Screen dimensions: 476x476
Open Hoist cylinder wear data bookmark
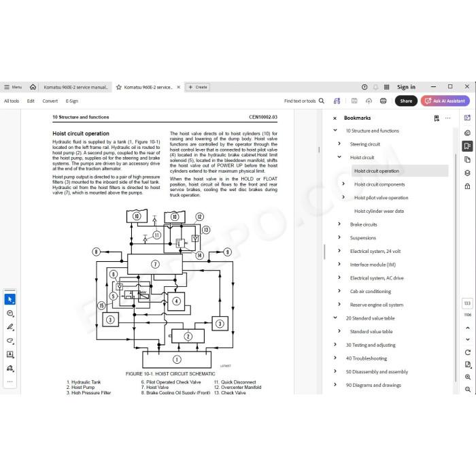(379, 211)
